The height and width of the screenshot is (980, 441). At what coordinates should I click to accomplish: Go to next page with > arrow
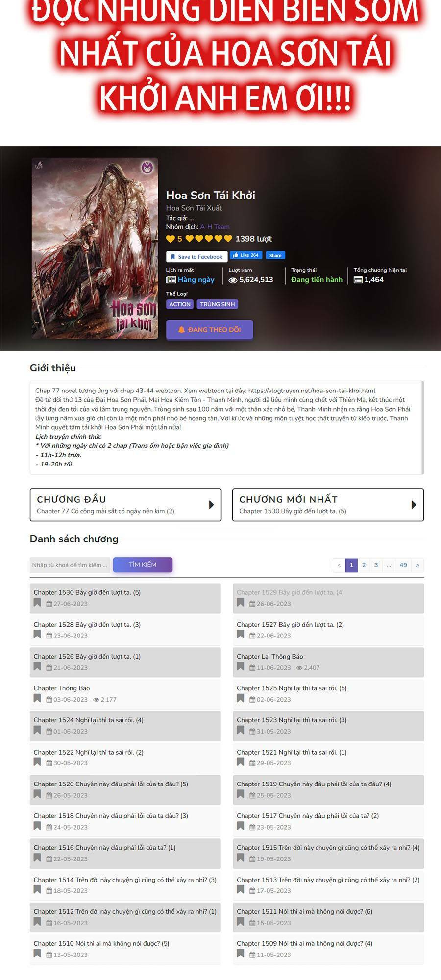click(417, 565)
